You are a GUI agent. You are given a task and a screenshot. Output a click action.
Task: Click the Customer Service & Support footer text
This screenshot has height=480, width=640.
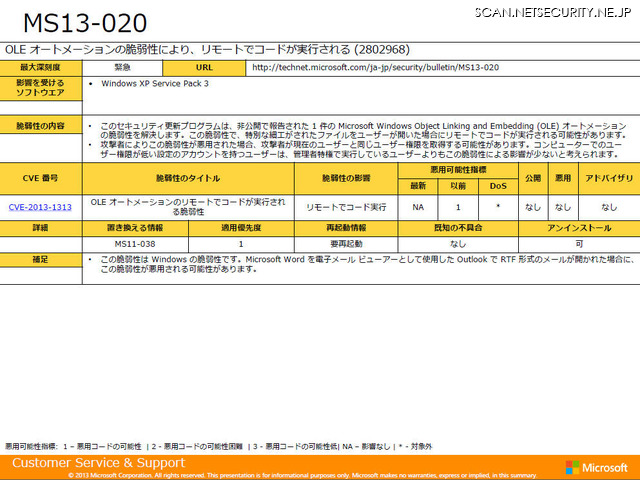tap(98, 463)
